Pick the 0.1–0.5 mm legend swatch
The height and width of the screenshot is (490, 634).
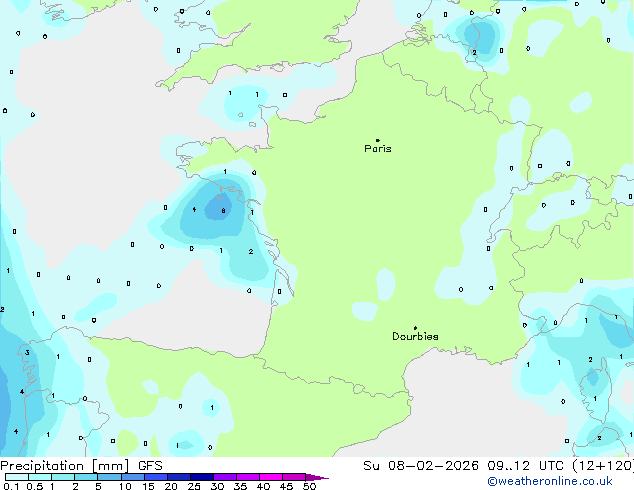click(x=17, y=477)
